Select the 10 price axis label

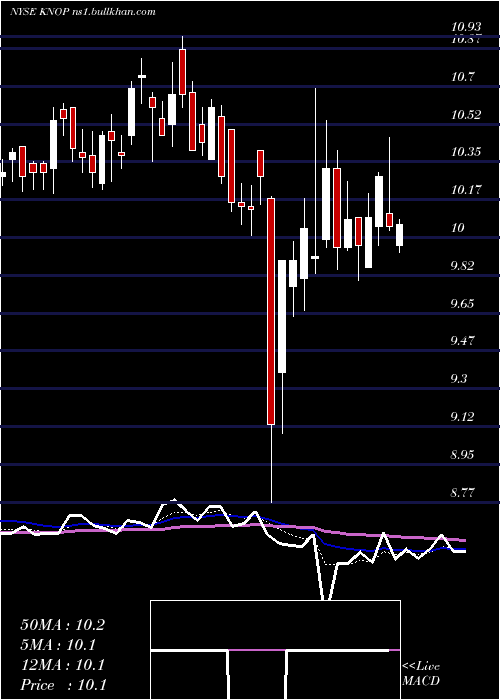click(458, 228)
